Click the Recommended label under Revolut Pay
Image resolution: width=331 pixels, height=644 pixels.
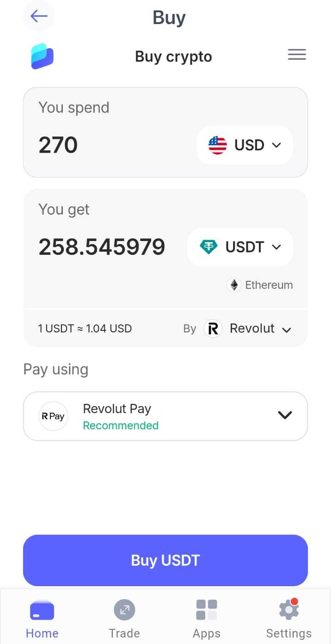[121, 426]
